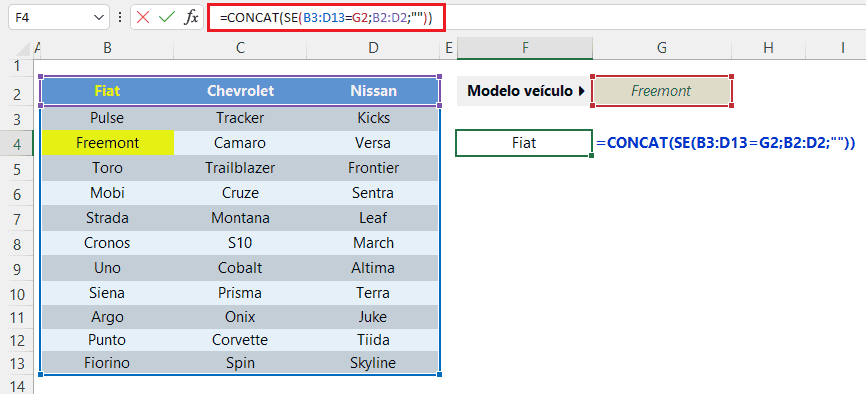Select the Punto cell
This screenshot has width=866, height=394.
(x=108, y=339)
